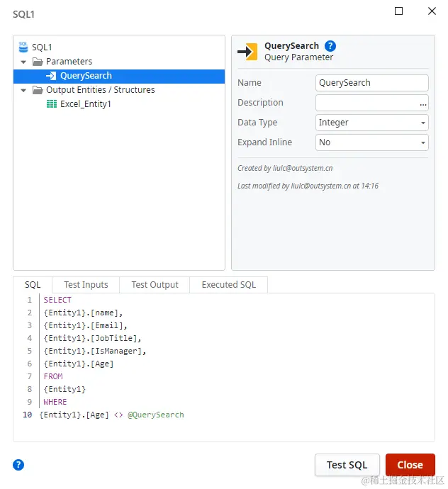Click the 'Last modified by' text line
The image size is (448, 489).
(308, 186)
